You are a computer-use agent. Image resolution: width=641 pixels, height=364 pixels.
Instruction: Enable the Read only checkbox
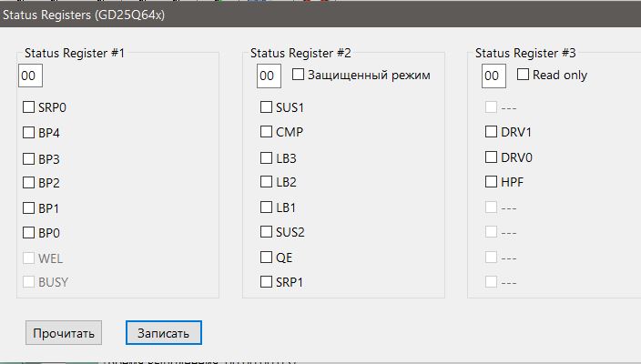pyautogui.click(x=524, y=75)
